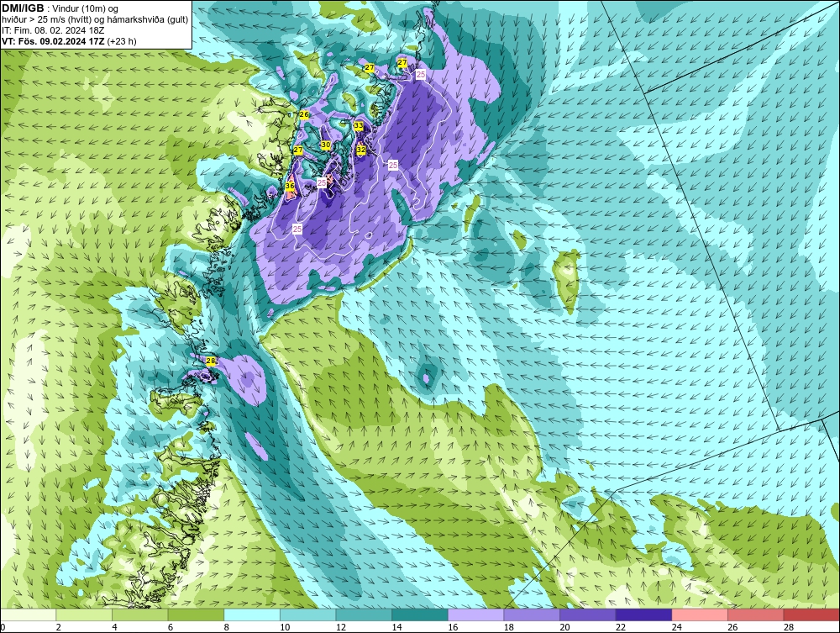Click the 'VT: Fös. 09.02.2024 17Z (+23 h)' line
The width and height of the screenshot is (840, 633).
coord(69,41)
